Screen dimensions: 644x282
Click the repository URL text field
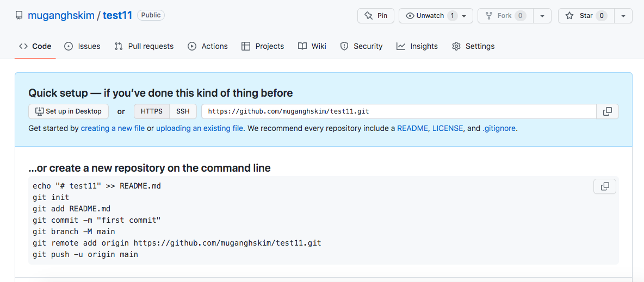tap(399, 111)
